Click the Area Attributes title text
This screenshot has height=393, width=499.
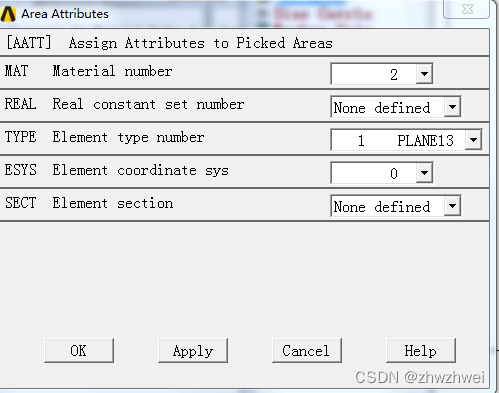[x=65, y=14]
